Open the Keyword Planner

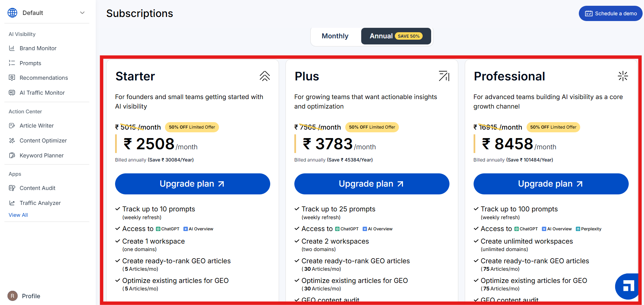tap(41, 155)
